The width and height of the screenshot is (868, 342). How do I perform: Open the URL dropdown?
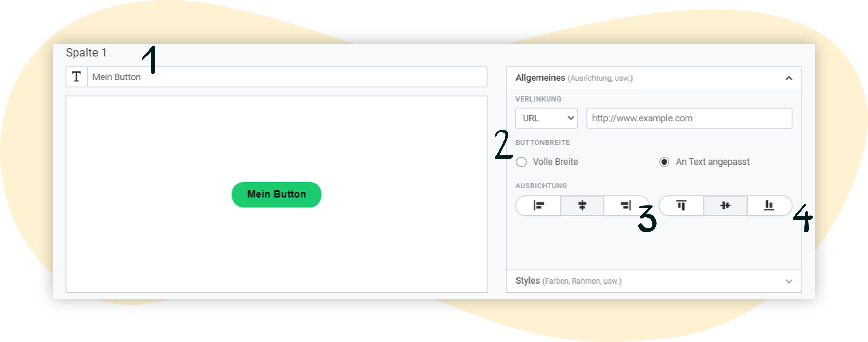[546, 118]
